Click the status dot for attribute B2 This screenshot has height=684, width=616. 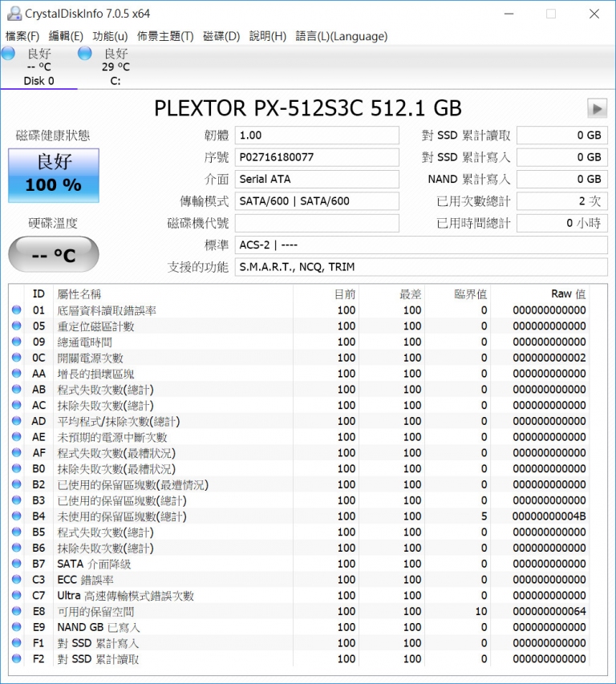tap(17, 484)
